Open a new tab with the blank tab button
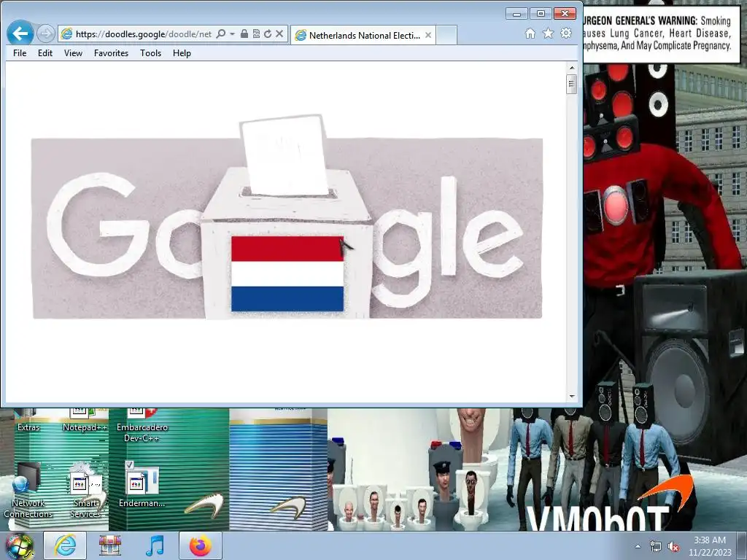Screen dimensions: 747x560 447,35
